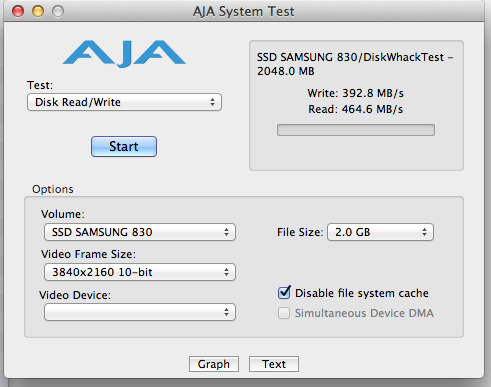Expand the Video Frame Size dropdown
Screen dimensions: 491x387
point(140,272)
